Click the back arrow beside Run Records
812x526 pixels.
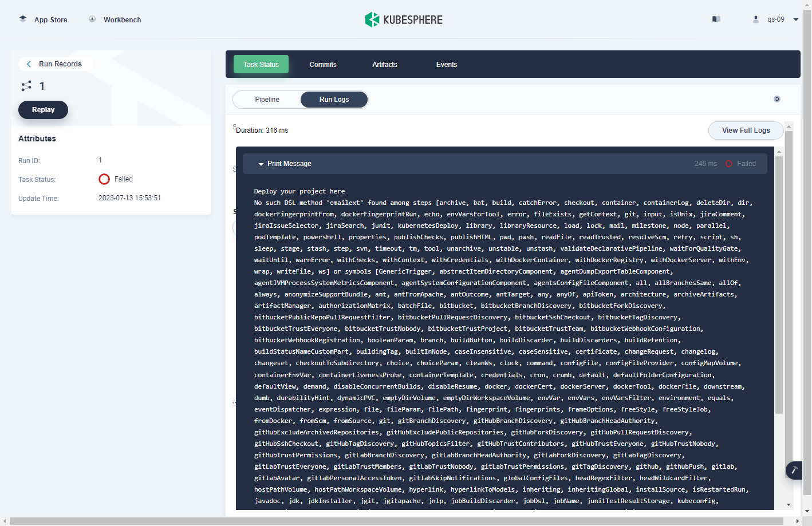pos(29,64)
